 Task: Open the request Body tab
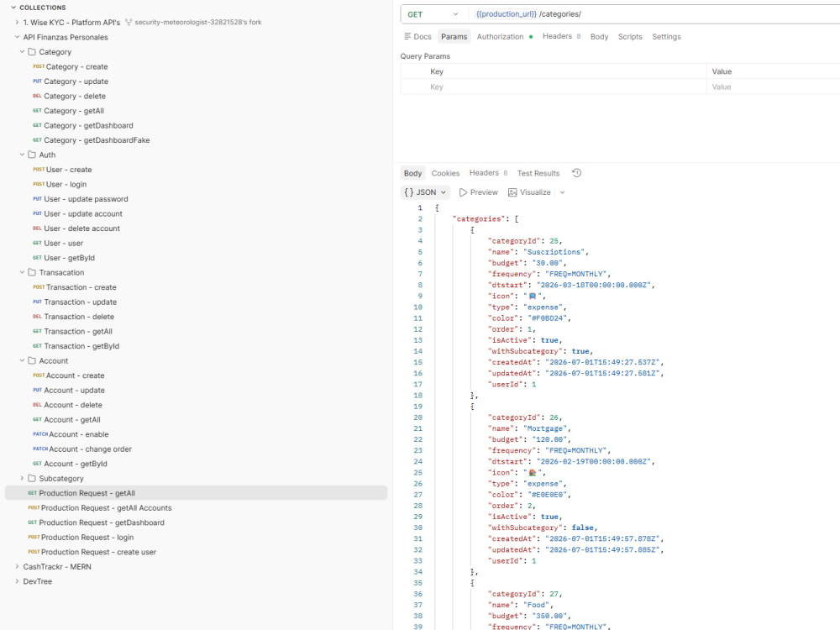coord(599,36)
